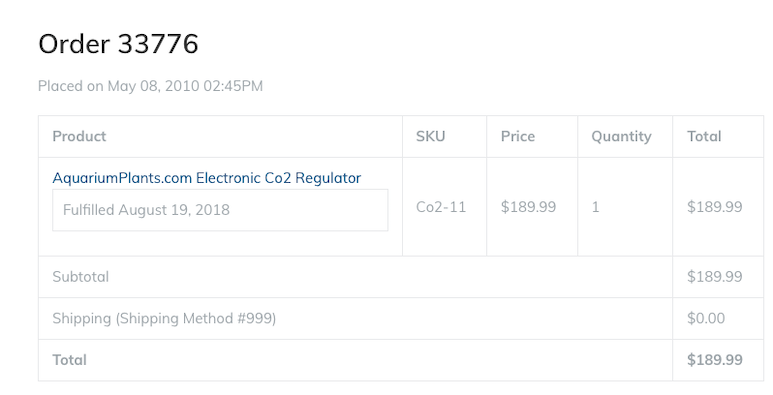Viewport: 773px width, 395px height.
Task: Click the bold Total row label
Action: point(70,360)
